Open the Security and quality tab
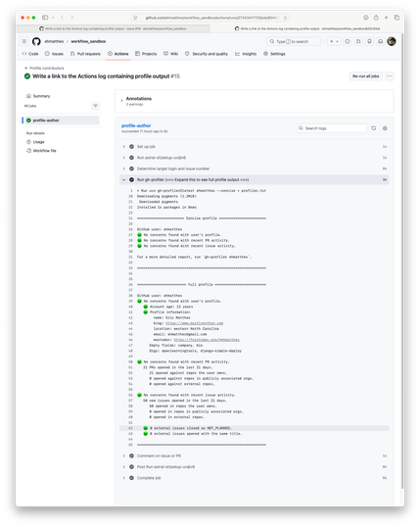Image resolution: width=420 pixels, height=527 pixels. coord(207,54)
